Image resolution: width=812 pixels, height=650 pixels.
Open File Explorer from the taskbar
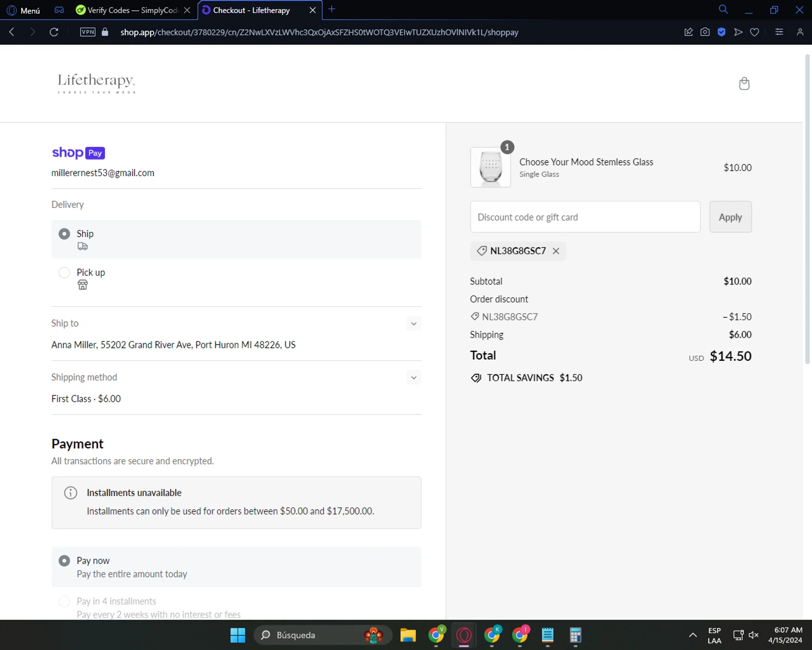pyautogui.click(x=408, y=635)
